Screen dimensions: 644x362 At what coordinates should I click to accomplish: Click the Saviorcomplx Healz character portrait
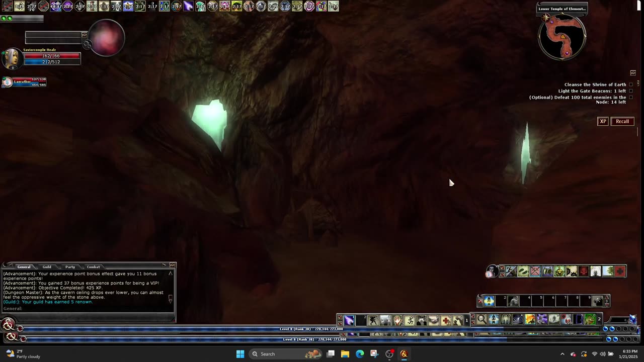click(12, 59)
